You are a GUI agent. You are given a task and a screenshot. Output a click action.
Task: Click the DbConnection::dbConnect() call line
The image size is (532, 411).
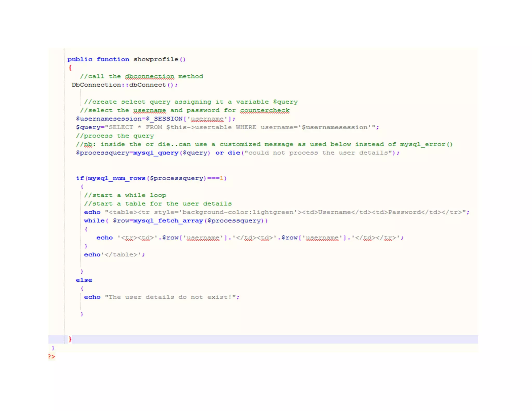(124, 85)
